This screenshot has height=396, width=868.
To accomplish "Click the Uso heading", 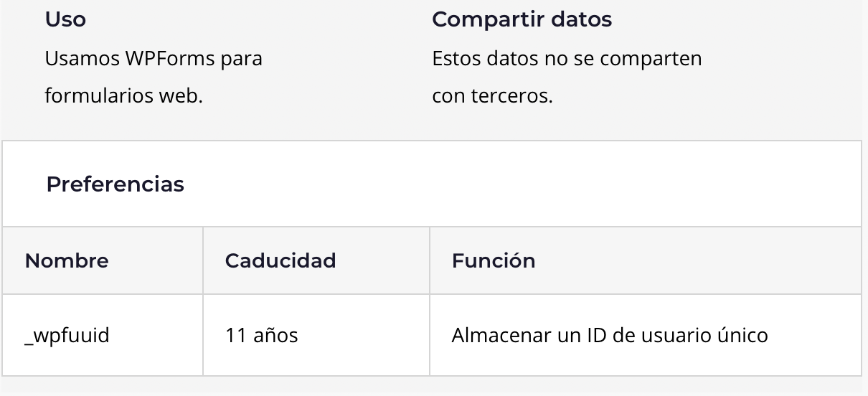I will [65, 20].
